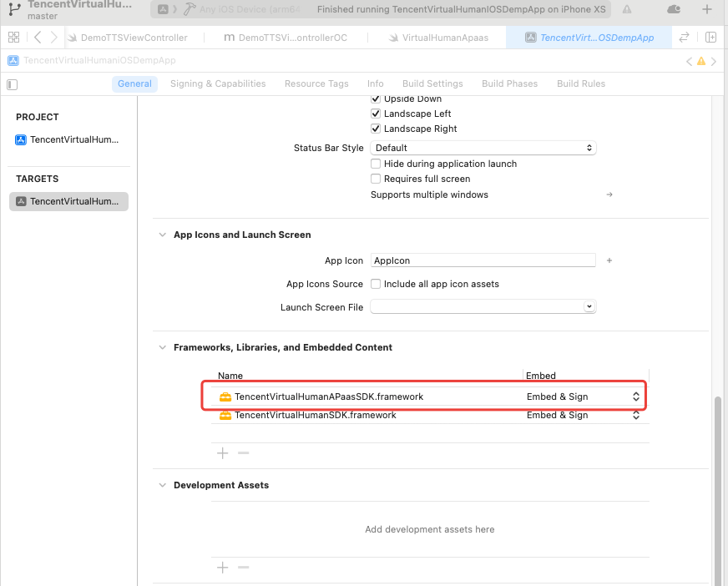Jump to next issue with right chevron
The width and height of the screenshot is (728, 586).
pyautogui.click(x=714, y=61)
